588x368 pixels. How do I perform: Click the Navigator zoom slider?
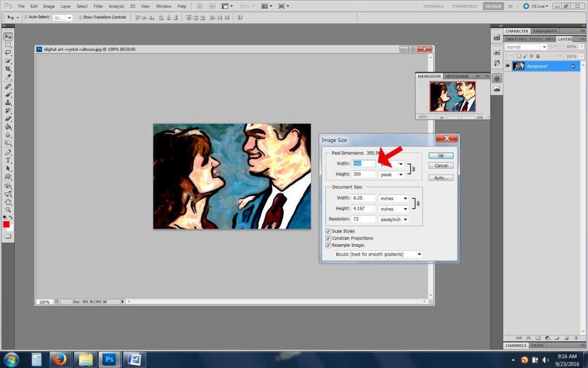460,117
